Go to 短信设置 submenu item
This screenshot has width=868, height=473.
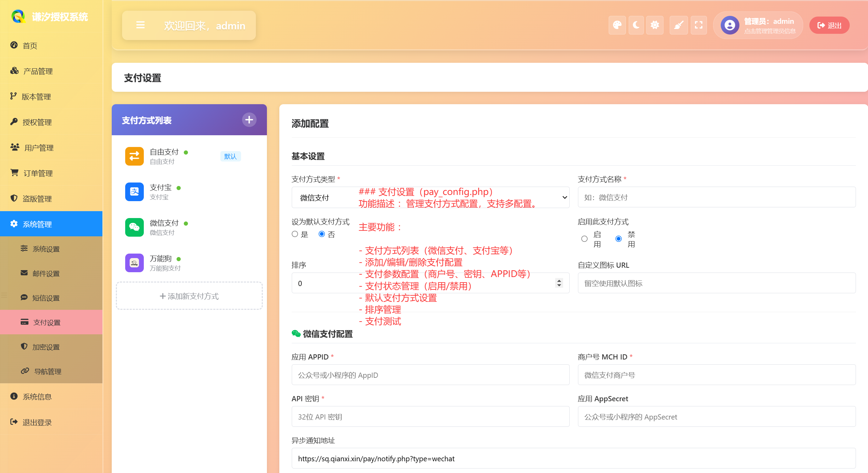51,298
